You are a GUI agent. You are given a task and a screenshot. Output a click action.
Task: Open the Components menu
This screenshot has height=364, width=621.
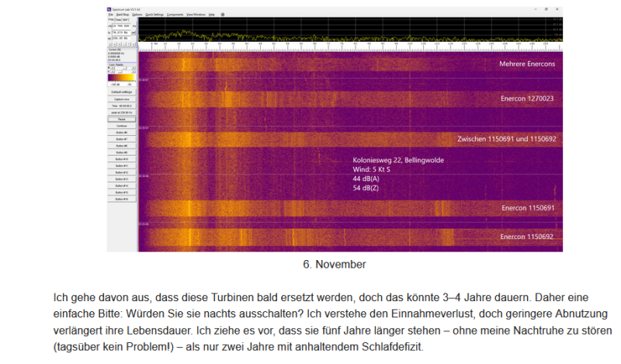tap(175, 15)
